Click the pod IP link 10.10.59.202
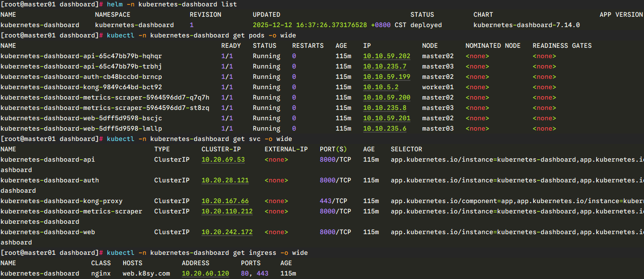Screen dimensions: 644x279 coord(386,56)
